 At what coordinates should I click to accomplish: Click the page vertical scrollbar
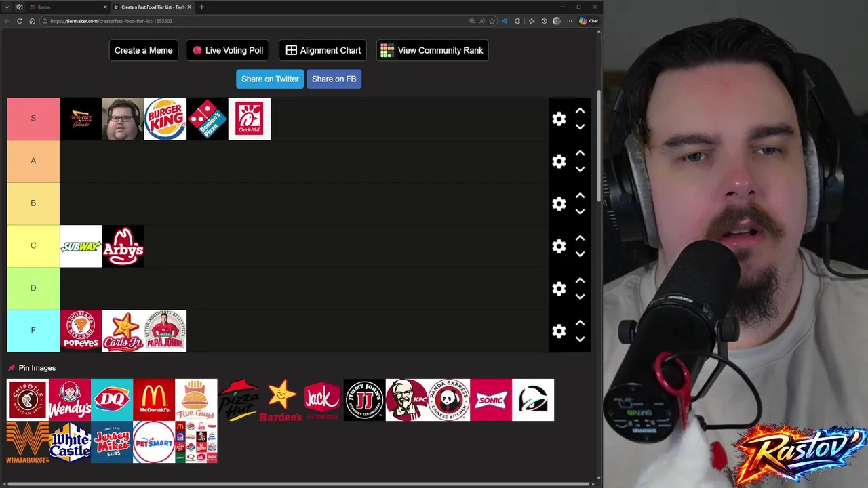pos(598,146)
